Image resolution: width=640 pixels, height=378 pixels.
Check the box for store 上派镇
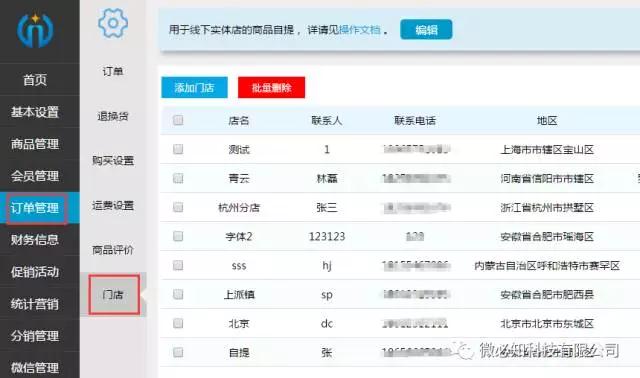click(178, 294)
